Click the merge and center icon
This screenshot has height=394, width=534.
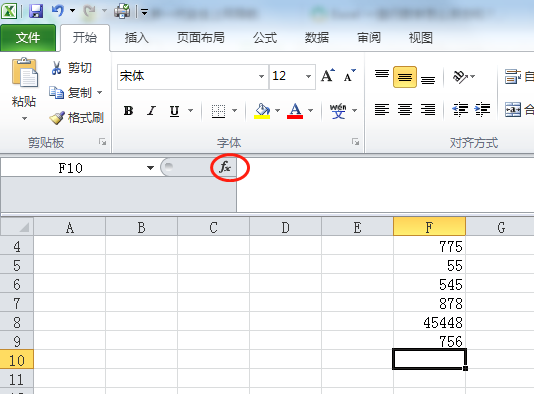pyautogui.click(x=513, y=110)
